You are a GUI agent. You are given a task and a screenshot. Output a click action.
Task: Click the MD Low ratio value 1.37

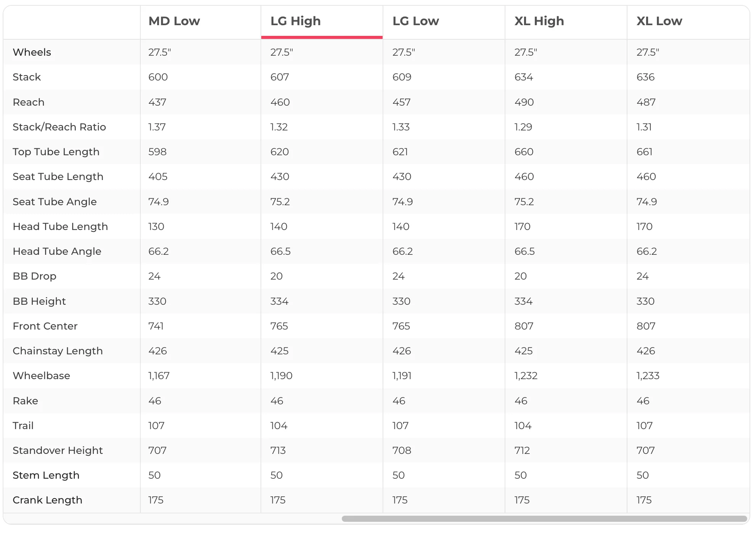pyautogui.click(x=157, y=127)
